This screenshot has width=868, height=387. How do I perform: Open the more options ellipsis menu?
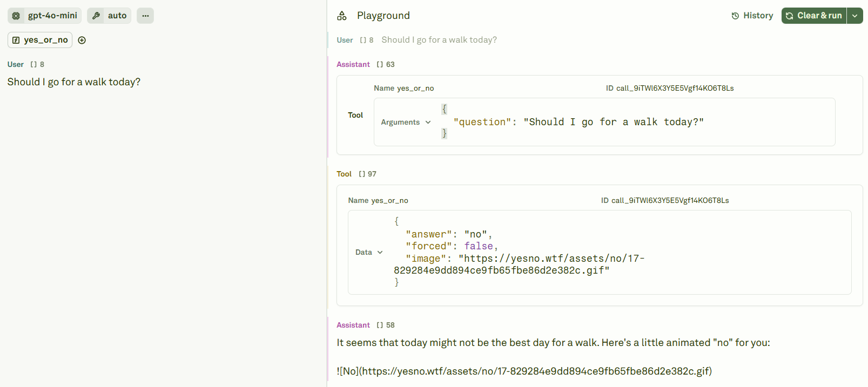tap(145, 16)
